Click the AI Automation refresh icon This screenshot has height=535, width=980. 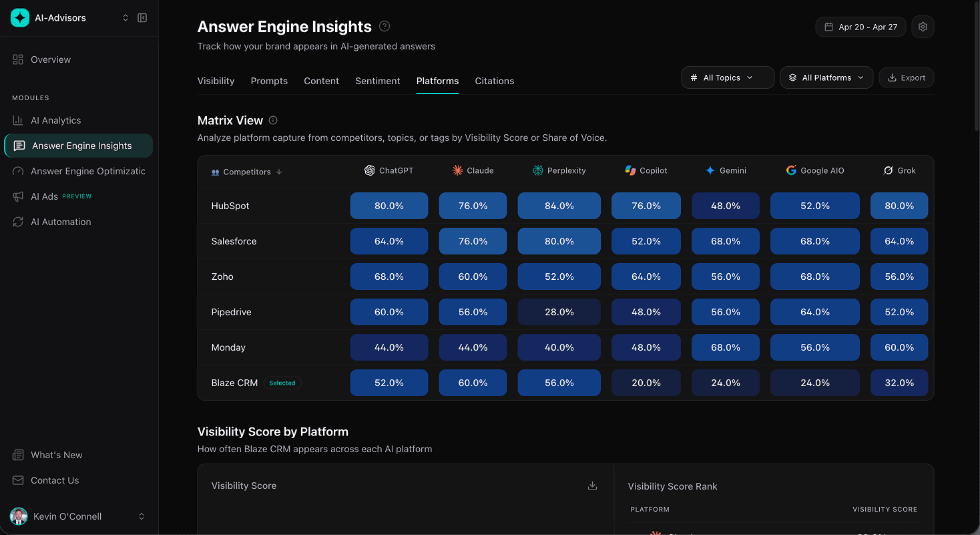(x=18, y=222)
